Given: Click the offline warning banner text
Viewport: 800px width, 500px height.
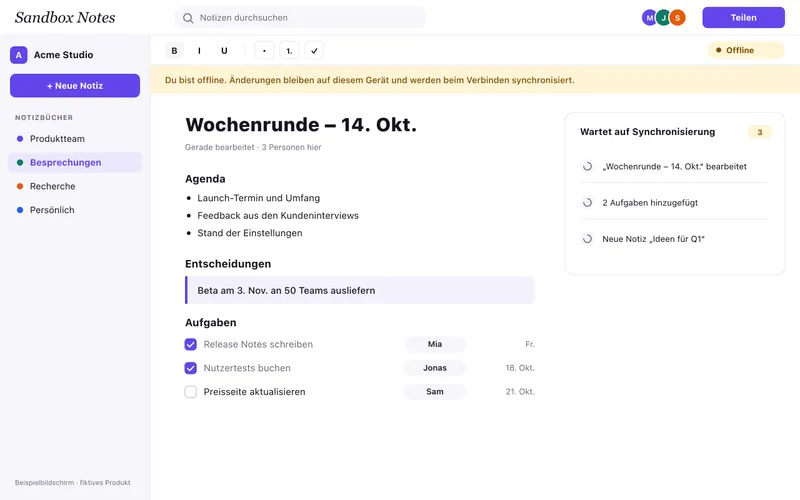Looking at the screenshot, I should 369,80.
